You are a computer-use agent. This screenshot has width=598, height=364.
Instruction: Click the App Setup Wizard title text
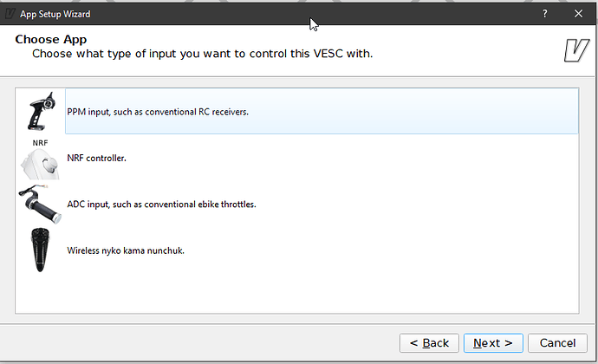pos(55,14)
